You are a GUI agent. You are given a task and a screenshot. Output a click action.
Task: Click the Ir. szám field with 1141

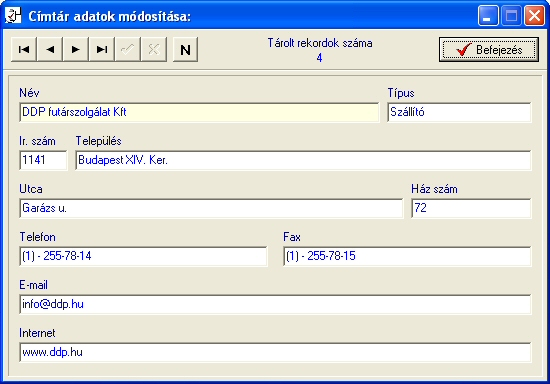(43, 160)
